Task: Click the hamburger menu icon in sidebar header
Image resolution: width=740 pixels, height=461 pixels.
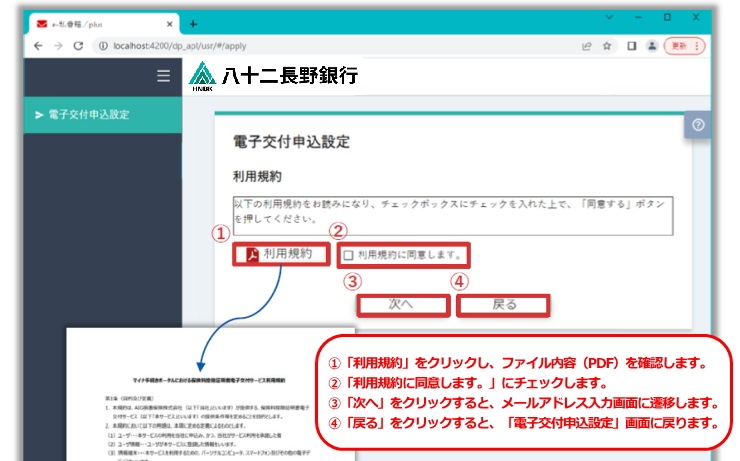Action: 164,75
